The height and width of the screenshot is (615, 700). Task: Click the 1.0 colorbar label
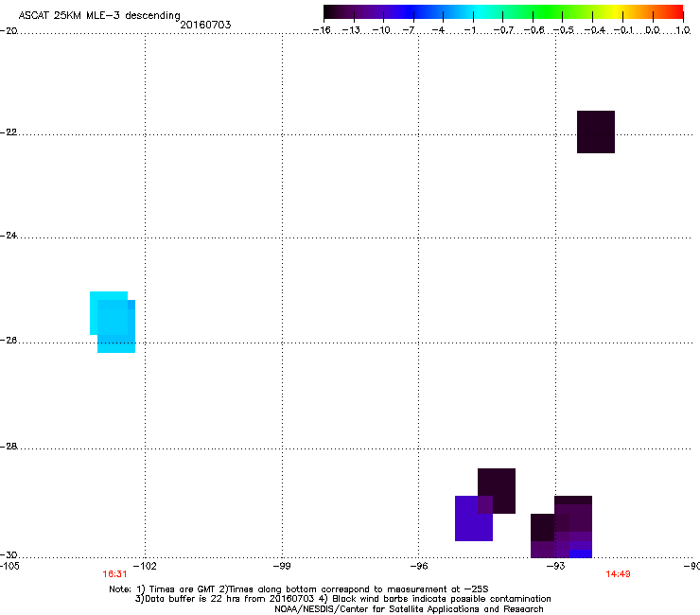(x=683, y=30)
